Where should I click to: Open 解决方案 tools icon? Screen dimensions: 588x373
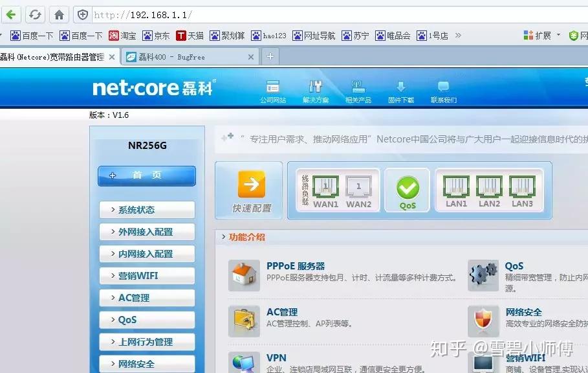[316, 86]
